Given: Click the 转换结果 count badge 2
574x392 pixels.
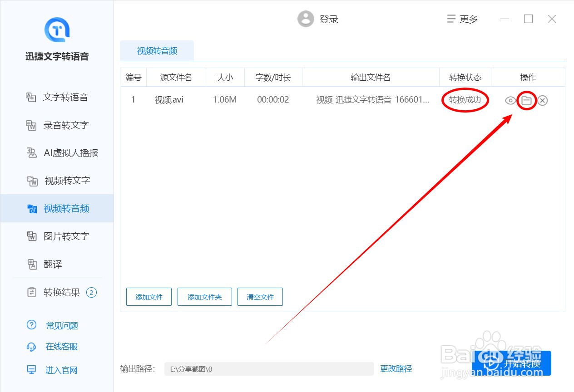Looking at the screenshot, I should 91,293.
